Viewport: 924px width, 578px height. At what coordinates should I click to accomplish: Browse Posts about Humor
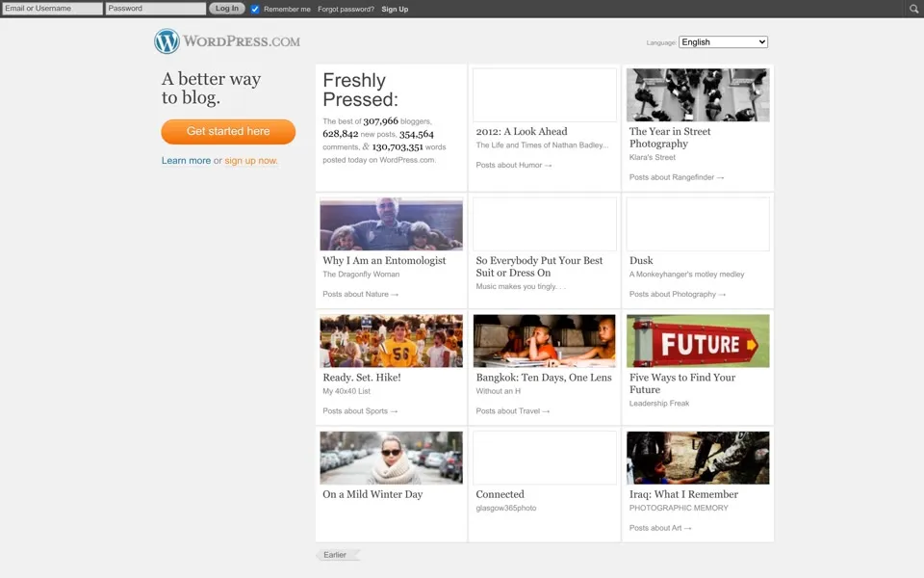click(513, 165)
